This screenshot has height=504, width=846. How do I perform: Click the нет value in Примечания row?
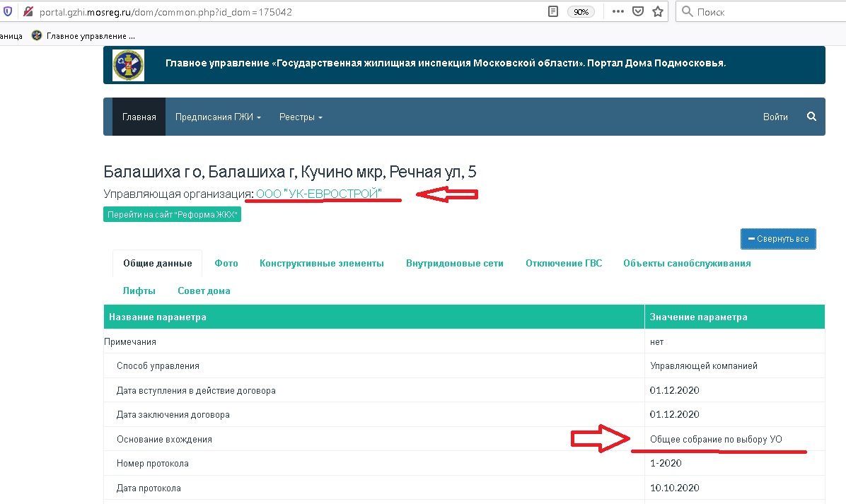tap(656, 341)
